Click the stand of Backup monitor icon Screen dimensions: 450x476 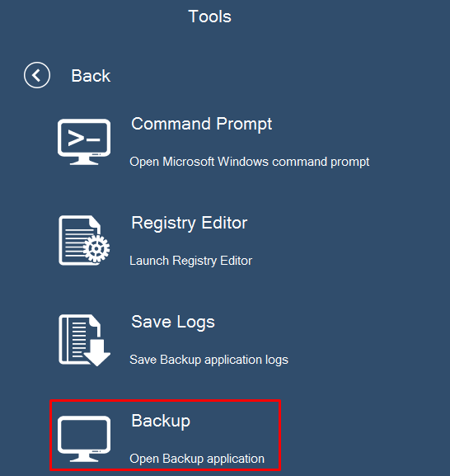pyautogui.click(x=84, y=457)
